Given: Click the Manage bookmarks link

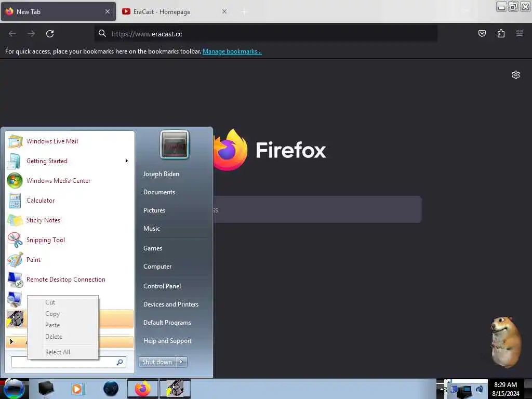Looking at the screenshot, I should point(232,51).
